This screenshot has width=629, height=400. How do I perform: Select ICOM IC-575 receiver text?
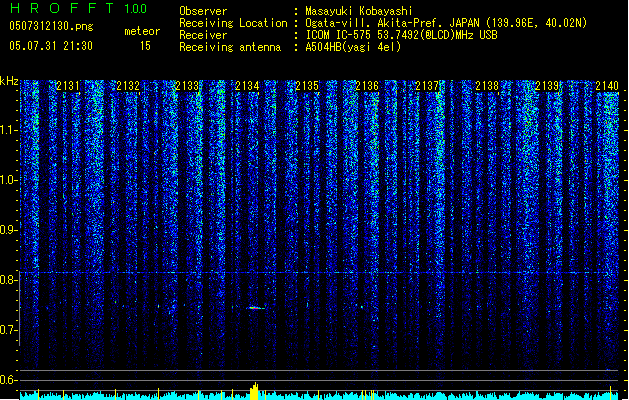[x=401, y=35]
